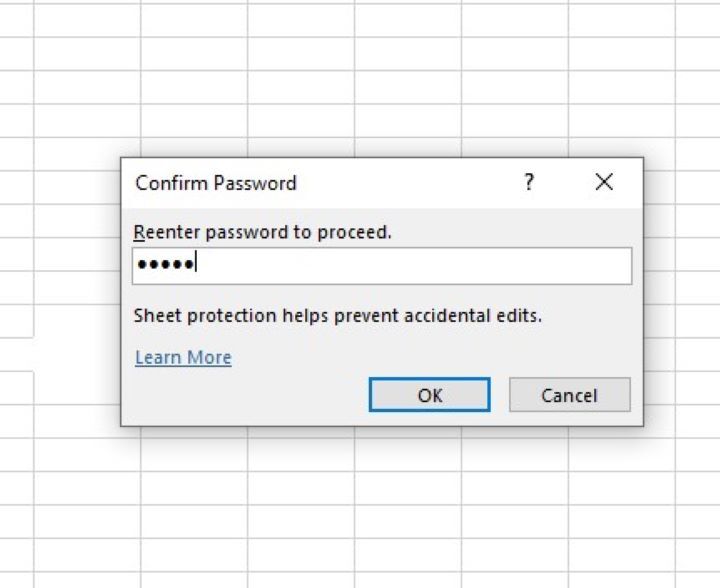This screenshot has width=720, height=588.
Task: Click the masked password dots
Action: tap(166, 266)
